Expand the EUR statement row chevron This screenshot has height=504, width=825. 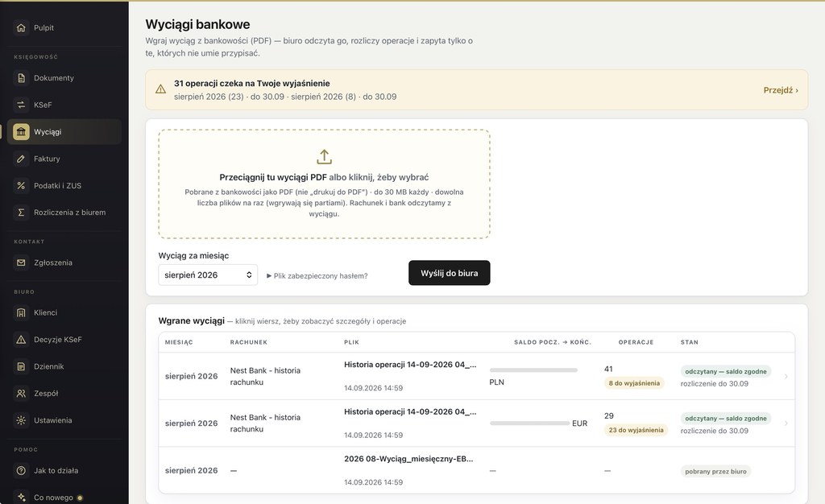[786, 423]
